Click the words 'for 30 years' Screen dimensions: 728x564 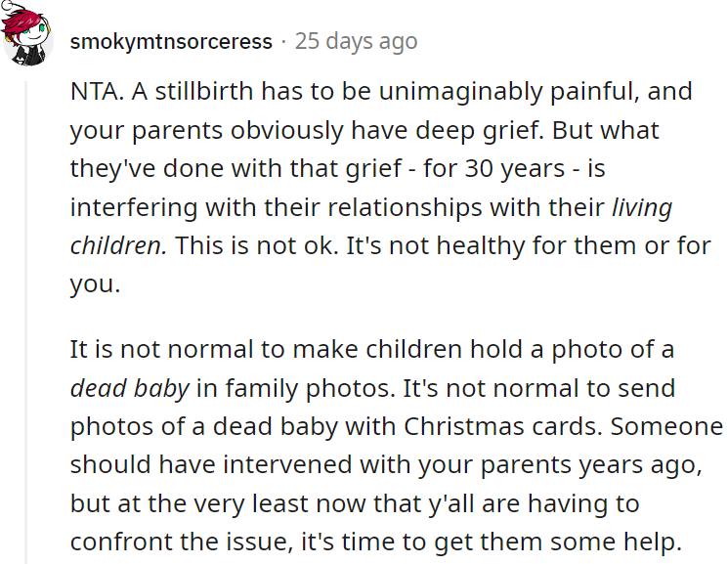click(494, 169)
